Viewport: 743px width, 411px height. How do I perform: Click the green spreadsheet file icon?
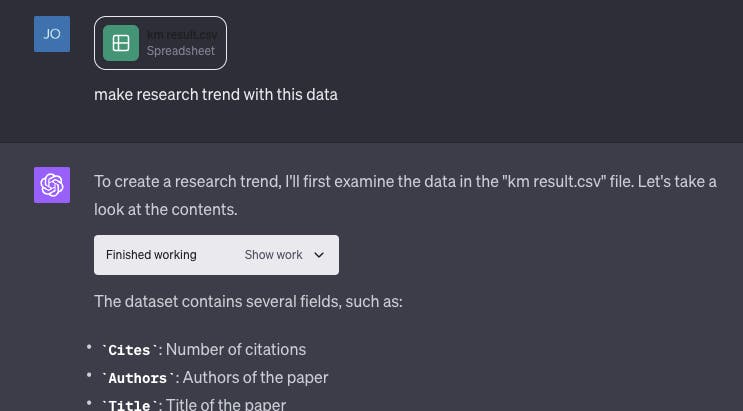121,43
